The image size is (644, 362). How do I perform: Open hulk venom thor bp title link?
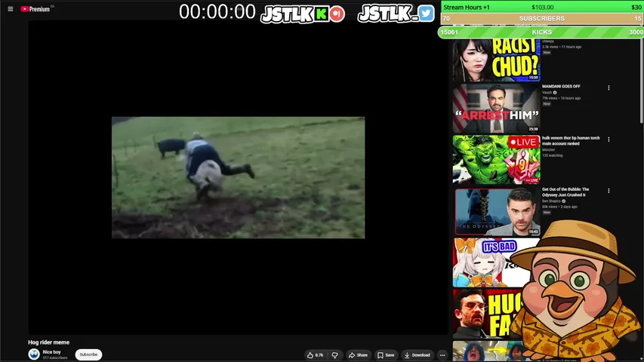pyautogui.click(x=571, y=141)
